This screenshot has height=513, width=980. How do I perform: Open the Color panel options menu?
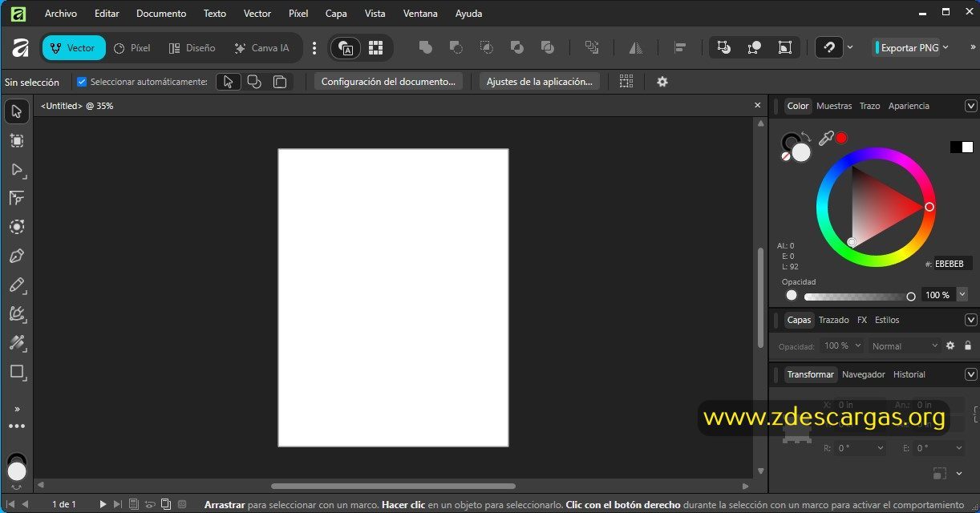click(970, 106)
